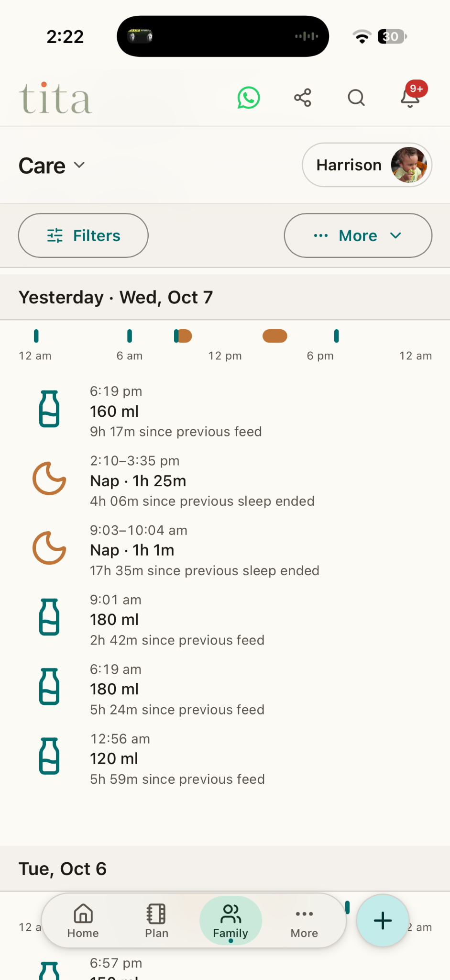Image resolution: width=450 pixels, height=980 pixels.
Task: Expand the Care dropdown
Action: tap(52, 166)
